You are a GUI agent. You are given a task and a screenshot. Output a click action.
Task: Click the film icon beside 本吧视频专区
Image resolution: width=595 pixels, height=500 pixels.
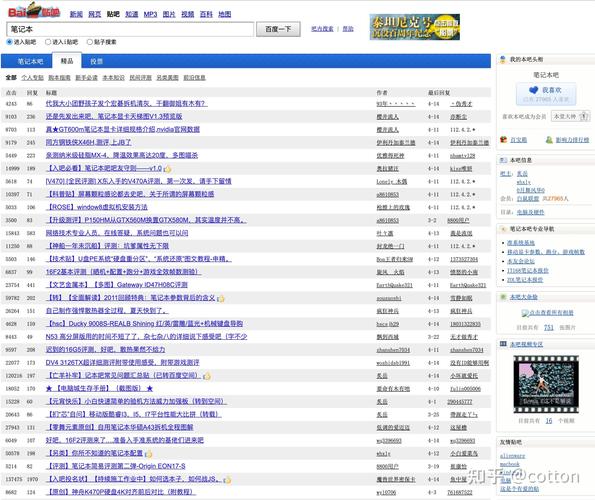click(x=503, y=344)
